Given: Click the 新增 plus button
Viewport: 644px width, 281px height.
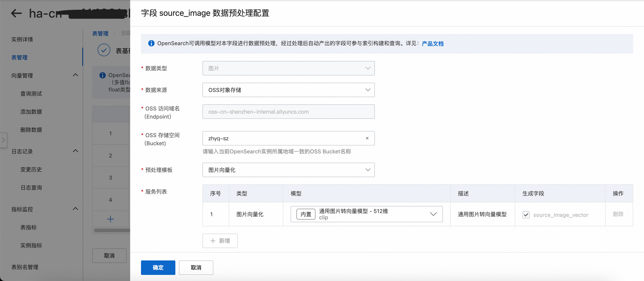Looking at the screenshot, I should pos(220,241).
